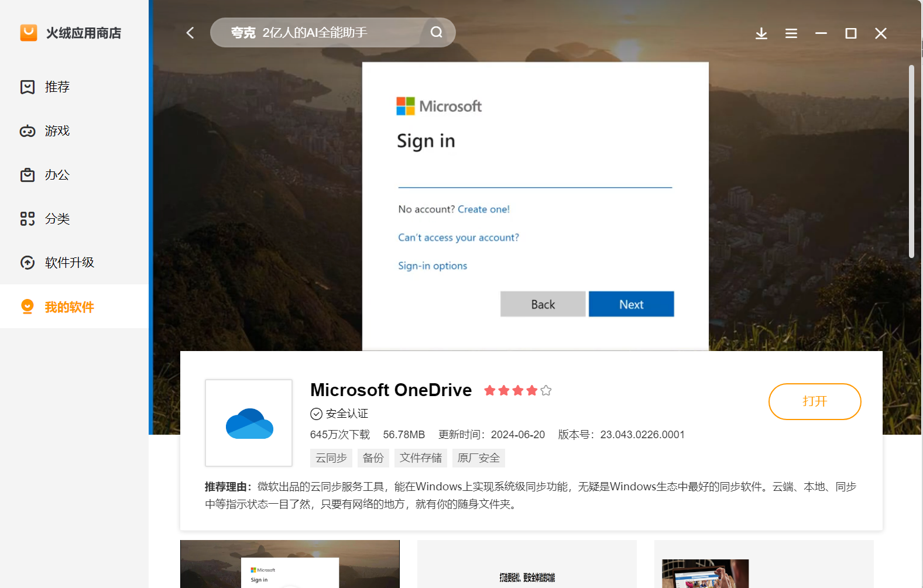This screenshot has width=923, height=588.
Task: Open the third screenshot thumbnail with tablet
Action: pyautogui.click(x=764, y=564)
